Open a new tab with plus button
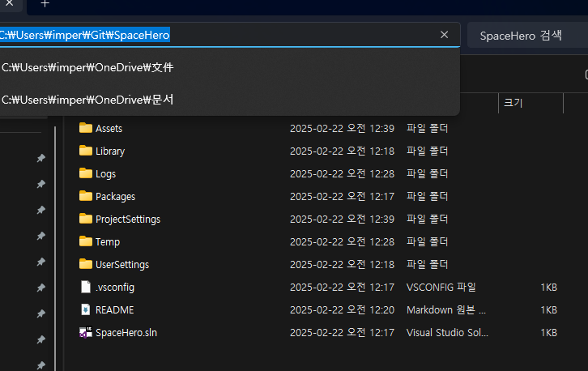The image size is (588, 371). [x=45, y=4]
